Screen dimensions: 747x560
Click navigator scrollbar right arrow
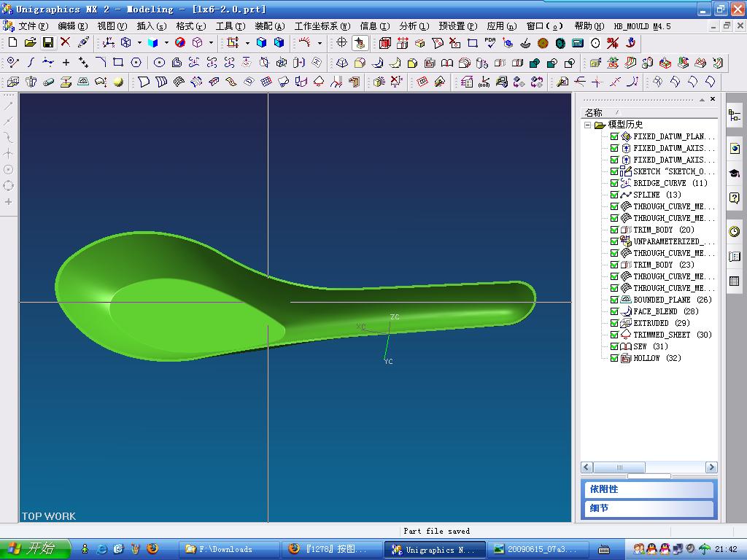711,467
